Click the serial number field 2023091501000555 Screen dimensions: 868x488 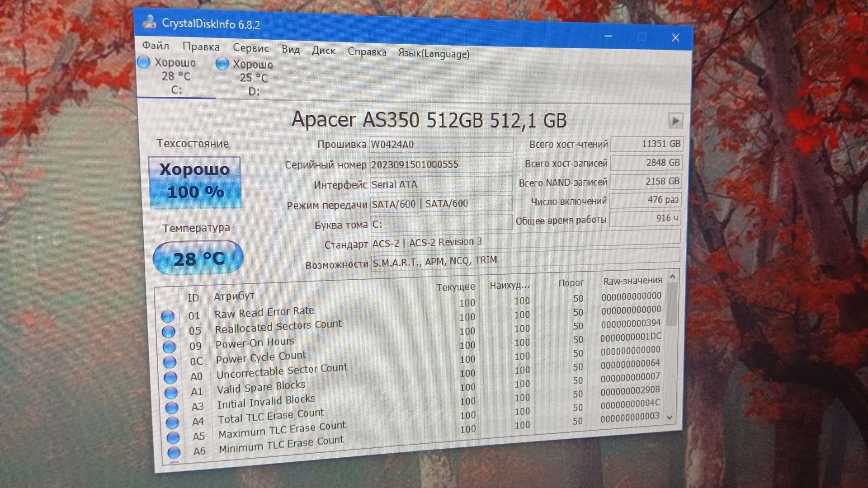[441, 164]
